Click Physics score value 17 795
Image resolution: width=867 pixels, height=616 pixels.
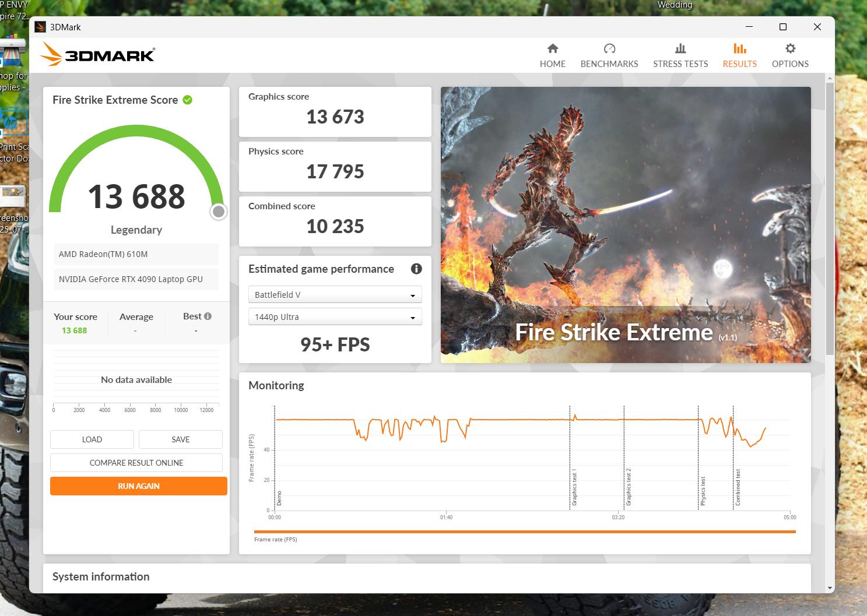pyautogui.click(x=335, y=172)
